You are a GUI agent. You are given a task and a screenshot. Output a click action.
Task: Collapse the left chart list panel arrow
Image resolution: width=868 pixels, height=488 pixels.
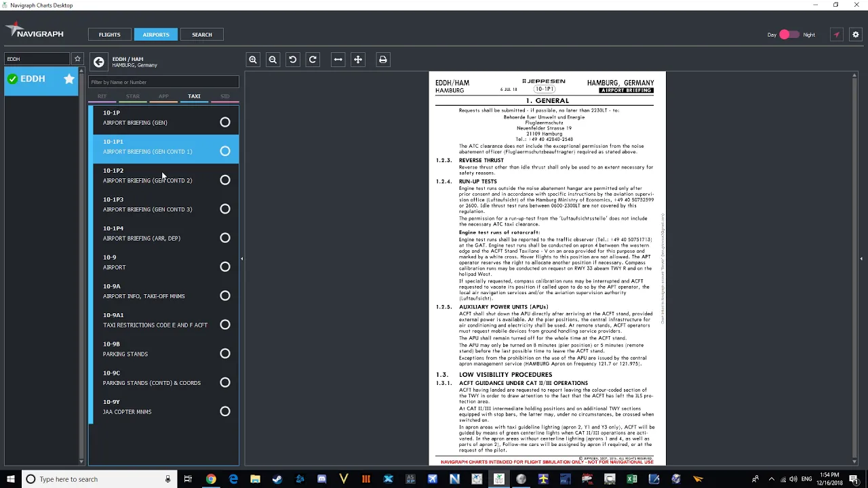[x=242, y=258]
